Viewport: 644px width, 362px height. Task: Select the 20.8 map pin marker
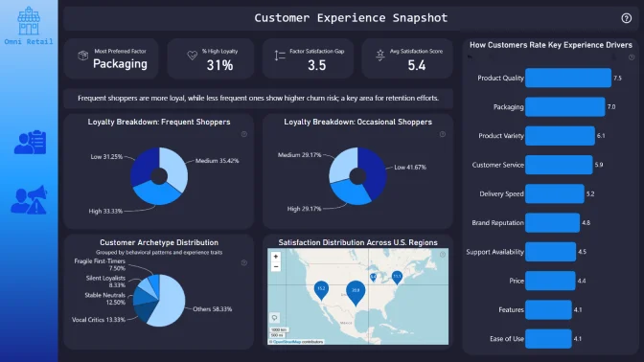click(x=356, y=293)
